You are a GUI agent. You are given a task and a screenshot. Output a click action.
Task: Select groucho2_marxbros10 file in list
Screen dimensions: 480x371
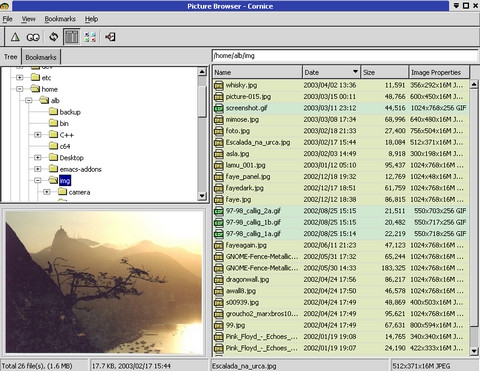(341, 314)
